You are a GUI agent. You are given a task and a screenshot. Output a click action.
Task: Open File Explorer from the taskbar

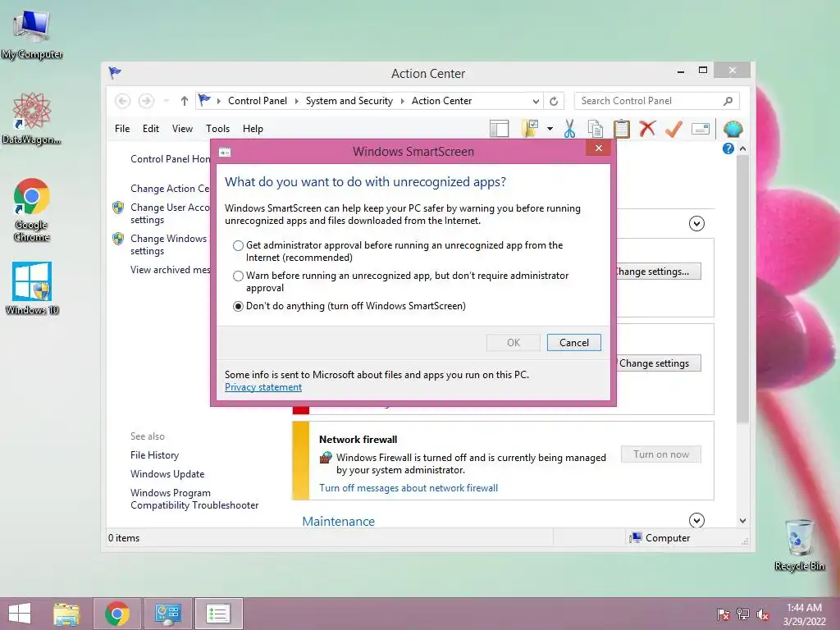click(66, 614)
